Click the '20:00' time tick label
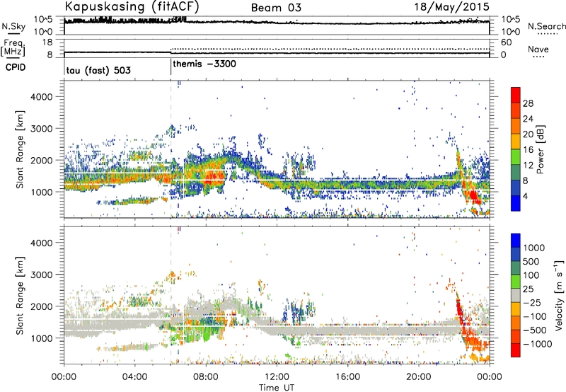This screenshot has width=566, height=392. coord(419,377)
